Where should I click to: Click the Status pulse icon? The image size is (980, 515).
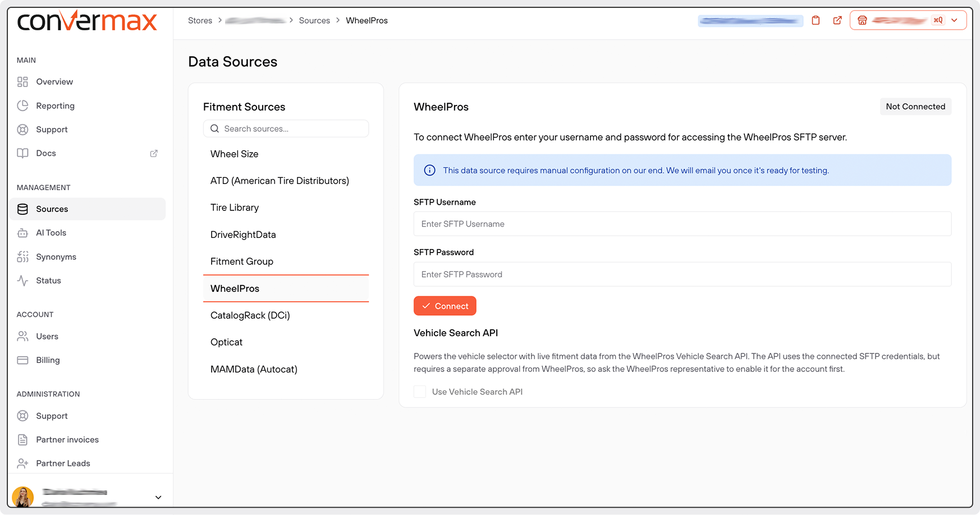tap(22, 281)
